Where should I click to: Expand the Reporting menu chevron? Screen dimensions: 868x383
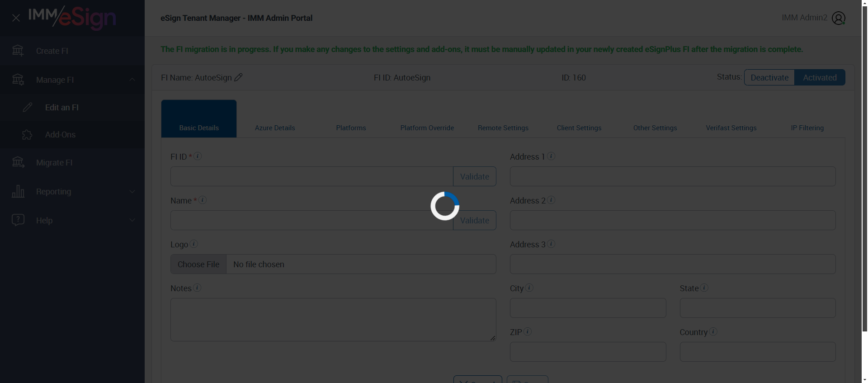click(x=132, y=191)
